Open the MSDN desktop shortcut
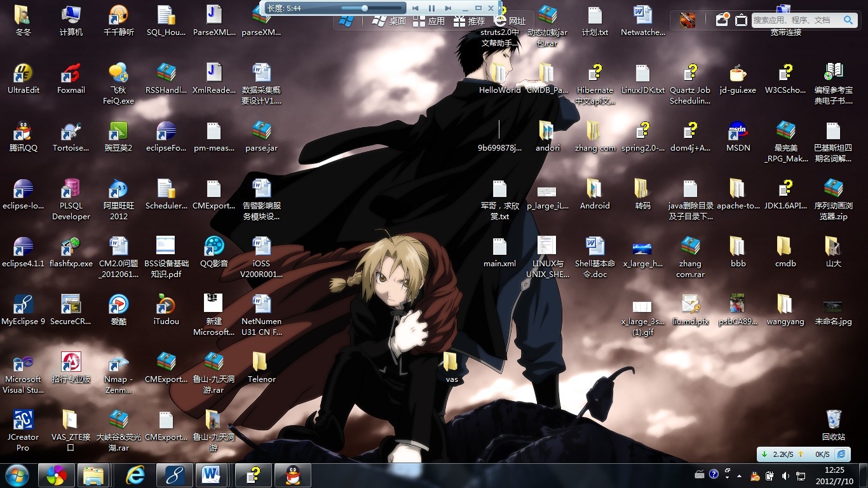The height and width of the screenshot is (488, 868). 738,137
